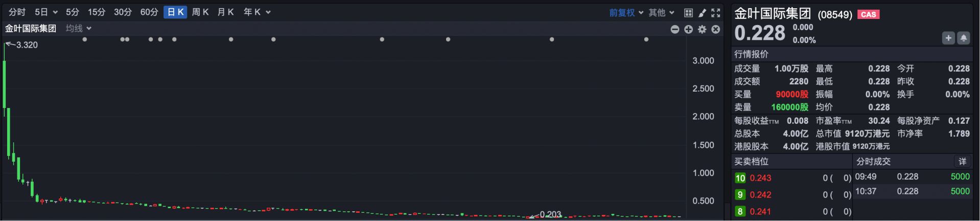Select the 周K weekly chart tab
Screen dimensions: 980x221
(200, 12)
